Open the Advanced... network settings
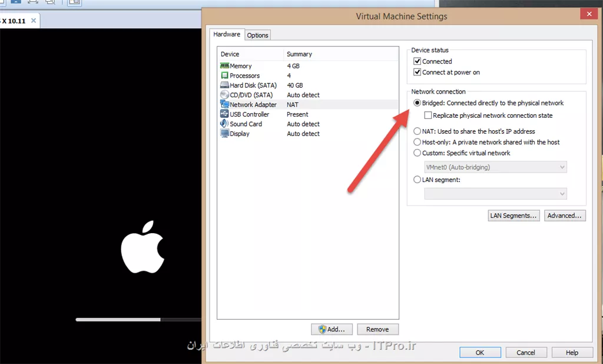Image resolution: width=603 pixels, height=364 pixels. click(x=565, y=216)
